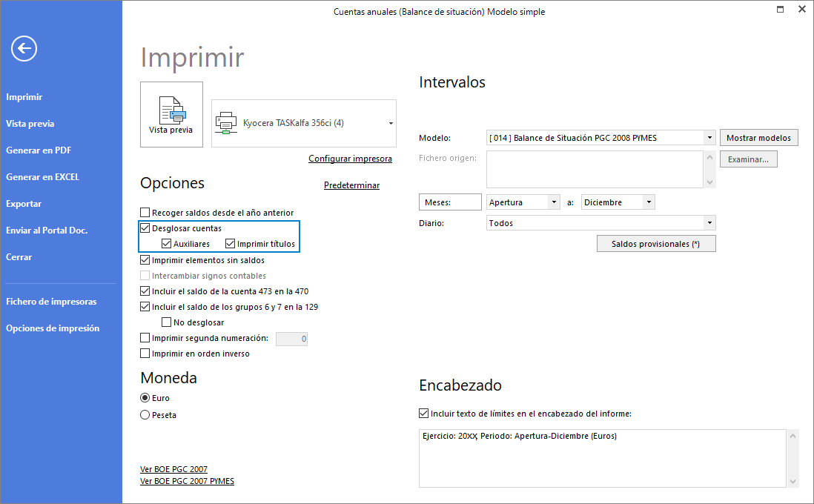
Task: Click the Kyocera network printer icon
Action: pos(226,123)
